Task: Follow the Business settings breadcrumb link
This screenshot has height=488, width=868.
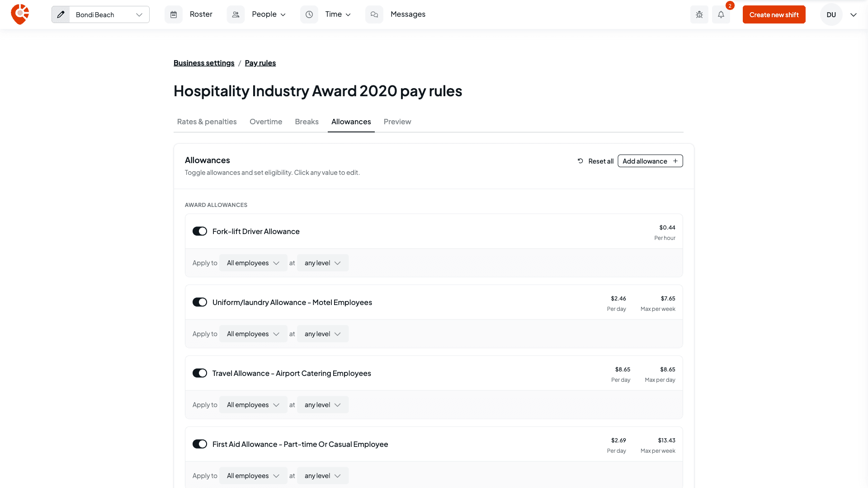Action: point(204,63)
